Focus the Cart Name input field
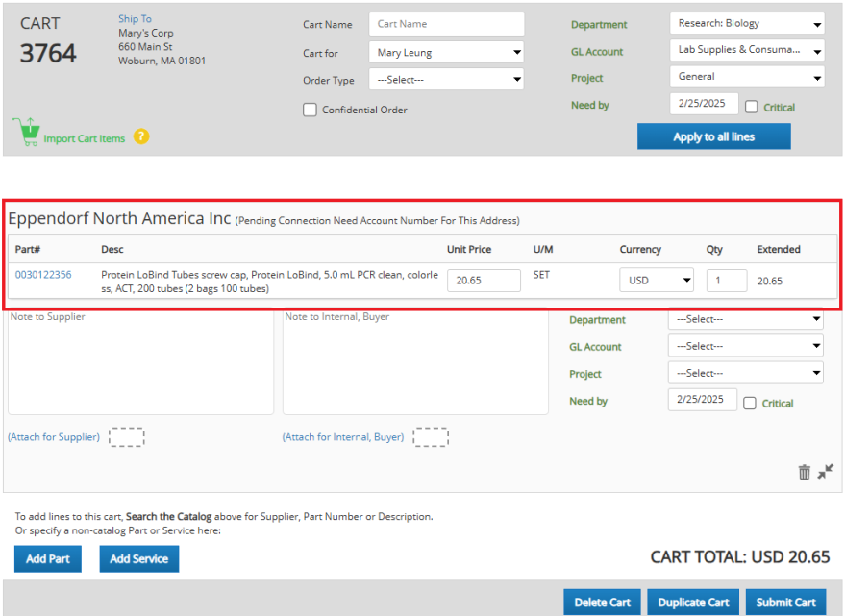 click(446, 24)
